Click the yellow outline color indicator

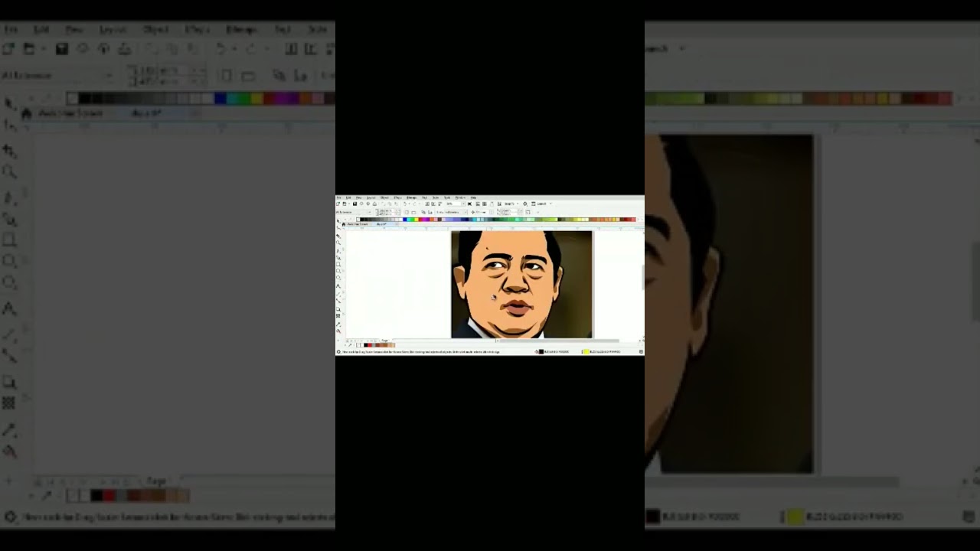(585, 351)
